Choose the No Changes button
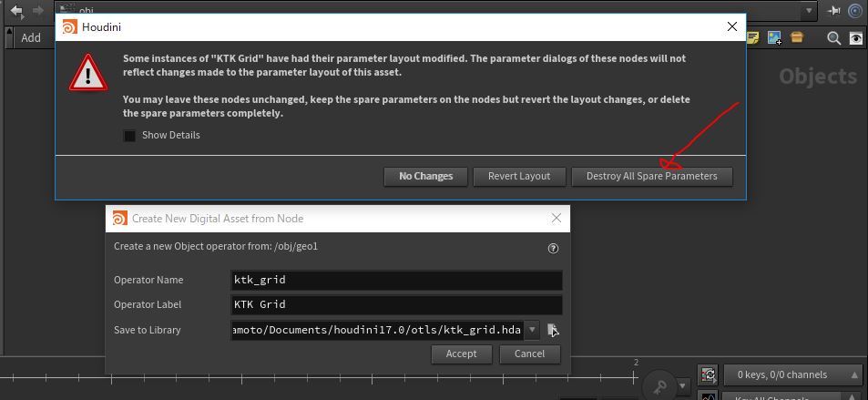The width and height of the screenshot is (868, 400). pyautogui.click(x=425, y=176)
